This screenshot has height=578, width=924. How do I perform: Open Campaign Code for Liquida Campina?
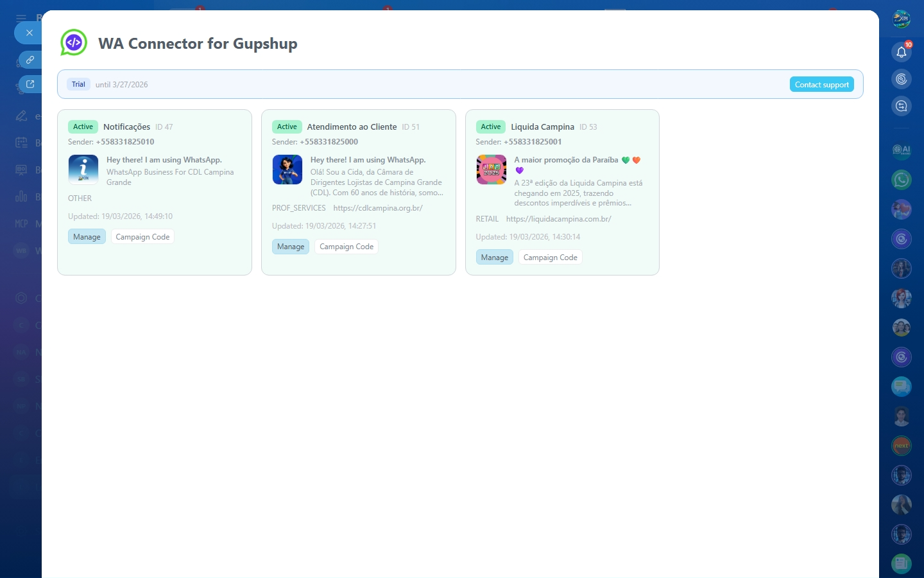(550, 258)
